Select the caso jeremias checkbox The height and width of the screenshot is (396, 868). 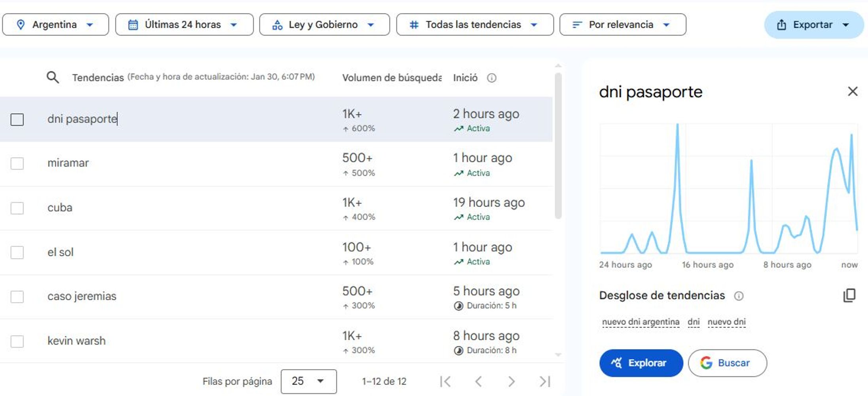coord(17,297)
